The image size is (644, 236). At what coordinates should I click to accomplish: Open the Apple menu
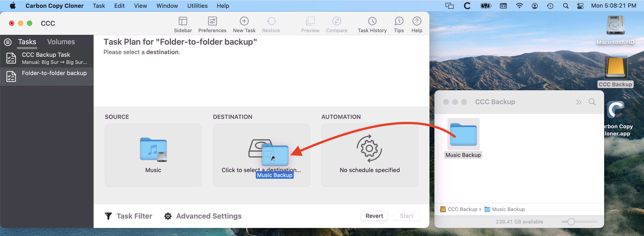pos(13,6)
